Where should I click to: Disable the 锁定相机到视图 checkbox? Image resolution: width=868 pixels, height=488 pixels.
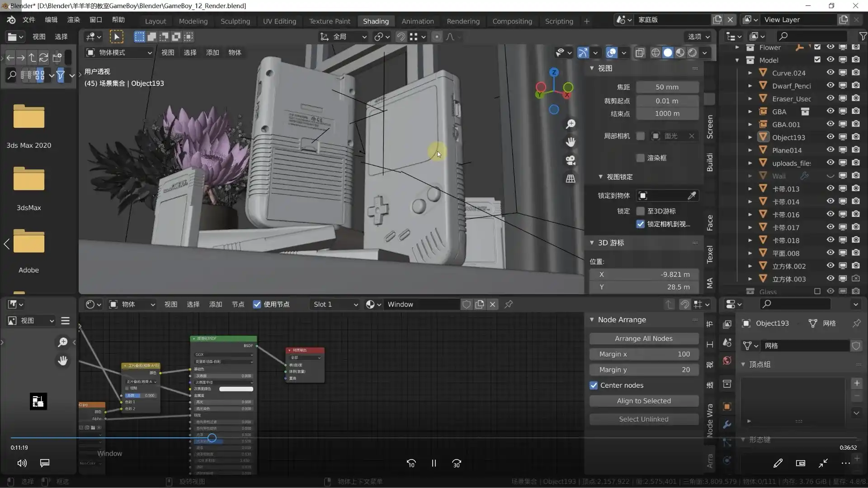pos(640,224)
